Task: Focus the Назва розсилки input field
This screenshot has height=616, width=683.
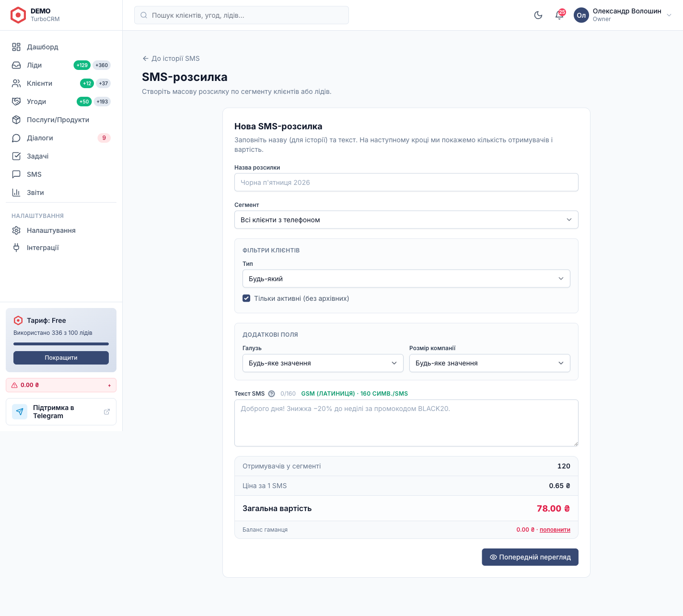Action: (406, 183)
